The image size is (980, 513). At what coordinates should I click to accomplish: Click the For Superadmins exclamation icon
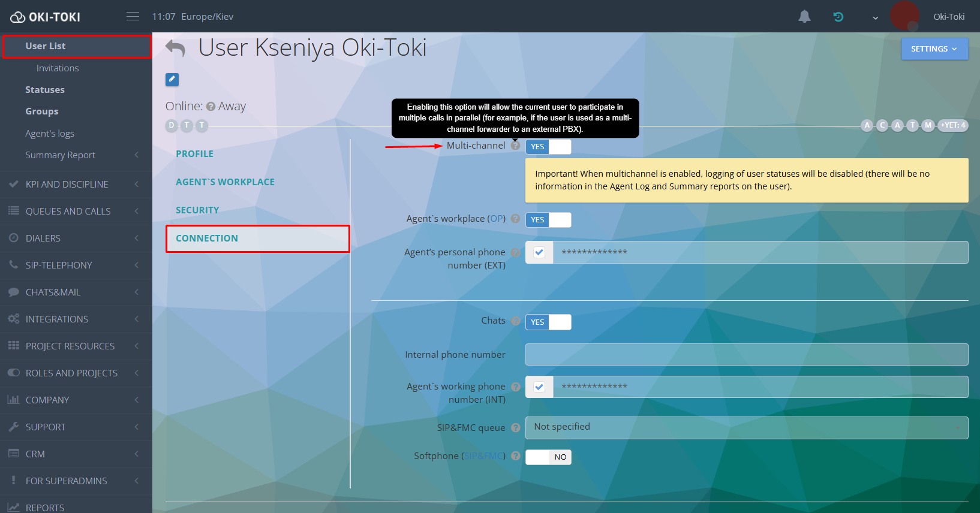point(14,481)
